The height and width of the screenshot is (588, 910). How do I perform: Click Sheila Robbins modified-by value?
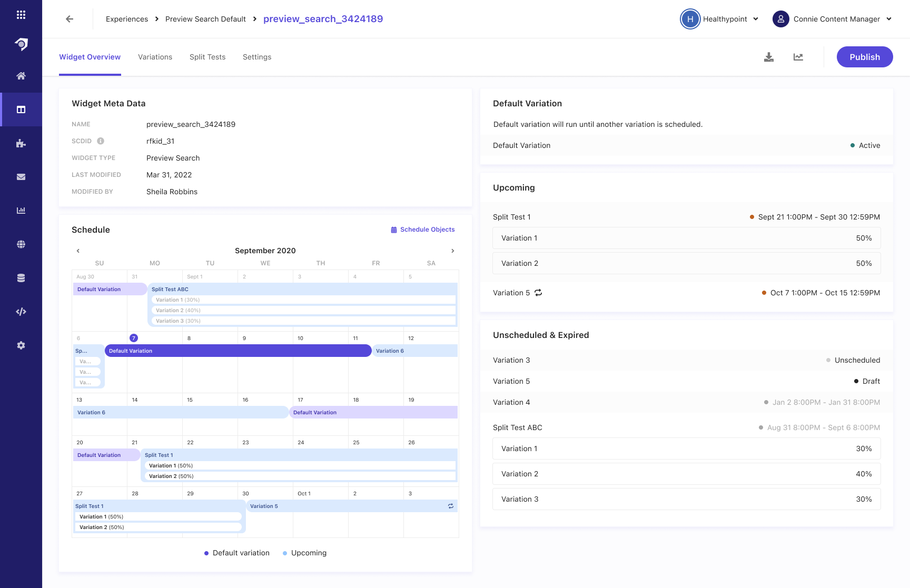click(172, 192)
